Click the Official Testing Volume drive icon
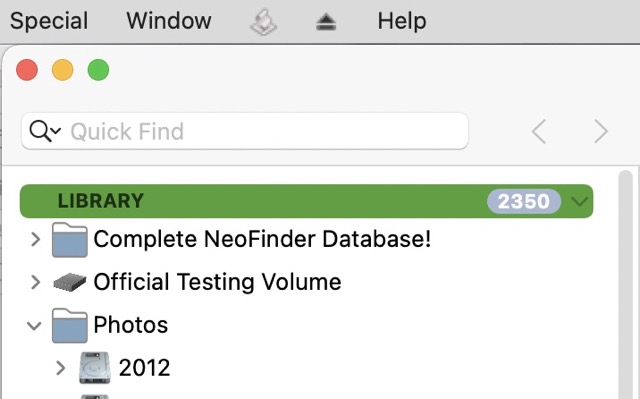This screenshot has width=640, height=399. click(70, 282)
